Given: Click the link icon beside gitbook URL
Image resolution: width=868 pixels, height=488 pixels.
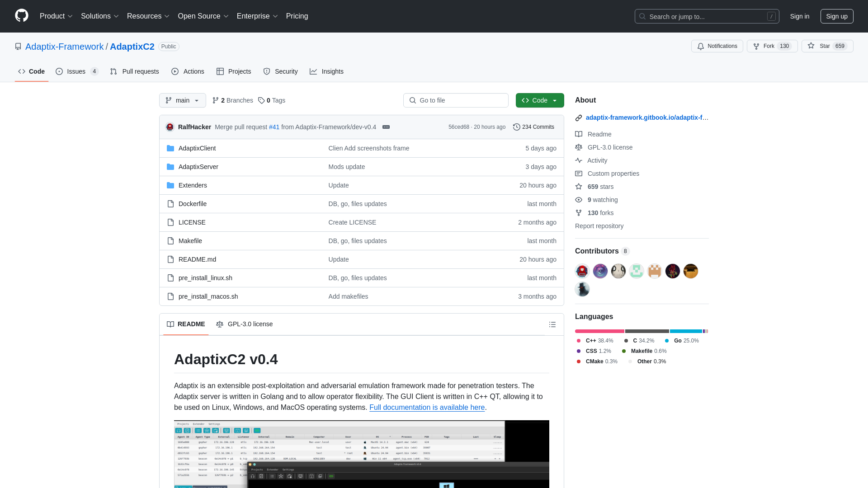Looking at the screenshot, I should [579, 118].
